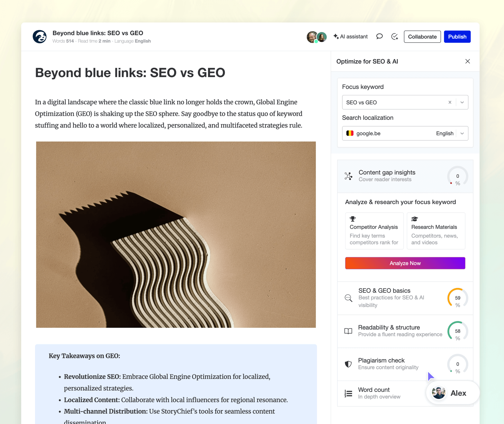
Task: Click the 0% Content gap score gauge
Action: pyautogui.click(x=458, y=176)
